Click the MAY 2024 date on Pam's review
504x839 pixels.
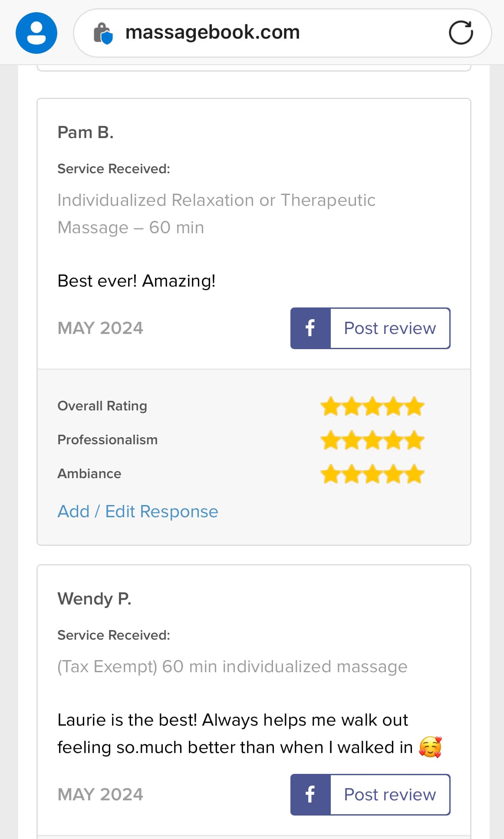(100, 328)
